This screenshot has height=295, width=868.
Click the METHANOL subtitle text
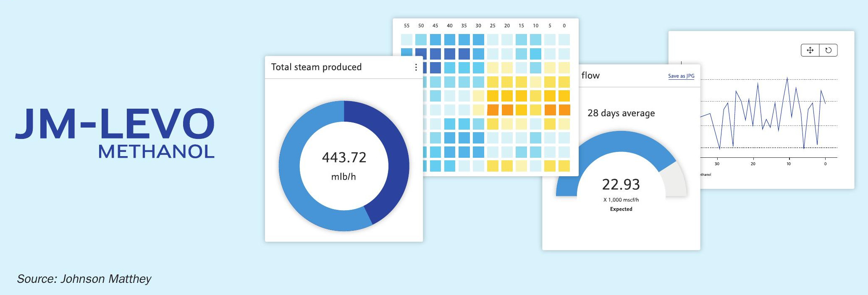pos(156,151)
